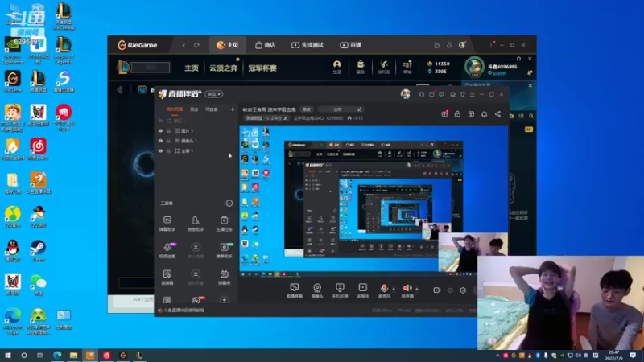Click the announcement edit field

pyautogui.click(x=340, y=109)
